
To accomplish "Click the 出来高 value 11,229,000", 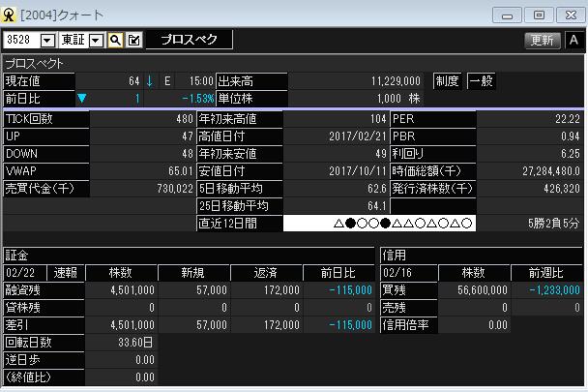I will (396, 81).
